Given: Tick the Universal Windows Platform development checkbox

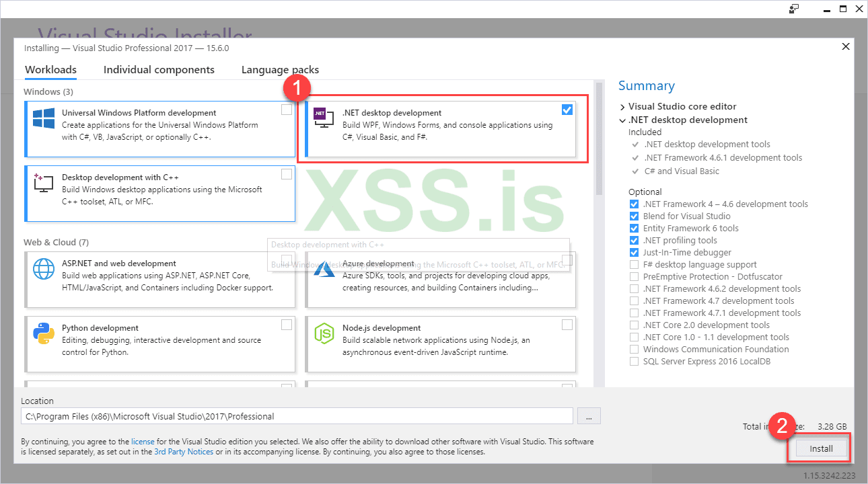Looking at the screenshot, I should point(287,110).
